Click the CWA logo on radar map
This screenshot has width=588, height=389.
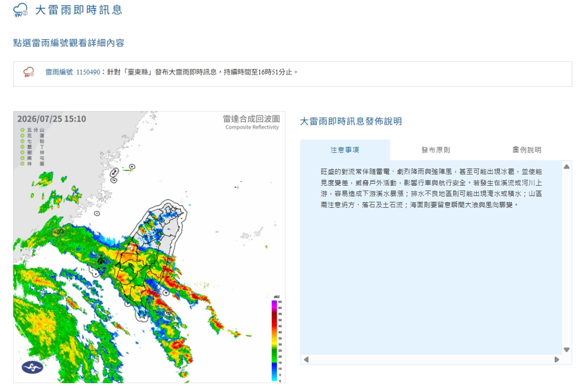tap(32, 367)
